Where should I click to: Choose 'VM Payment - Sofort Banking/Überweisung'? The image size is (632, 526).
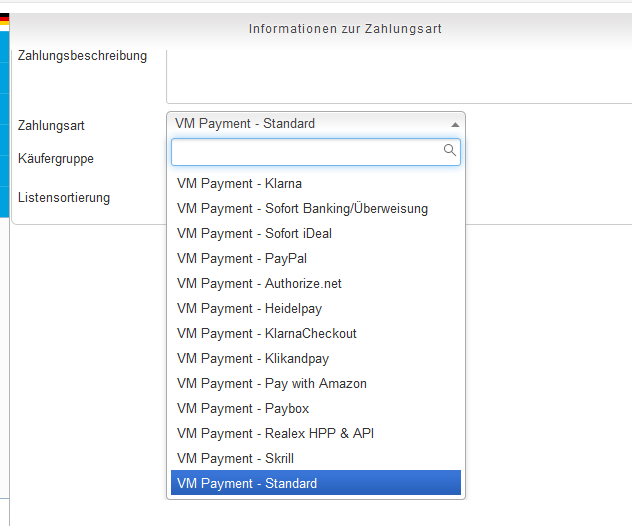click(x=302, y=209)
